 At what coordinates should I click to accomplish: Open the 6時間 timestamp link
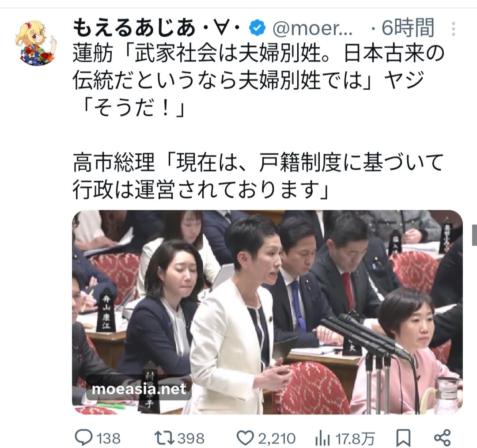tap(408, 28)
